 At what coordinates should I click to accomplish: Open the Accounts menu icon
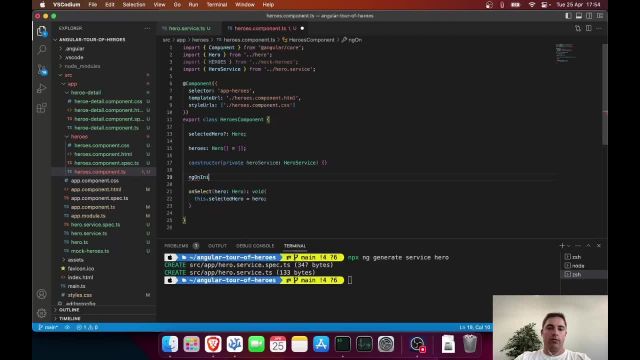pos(41,294)
